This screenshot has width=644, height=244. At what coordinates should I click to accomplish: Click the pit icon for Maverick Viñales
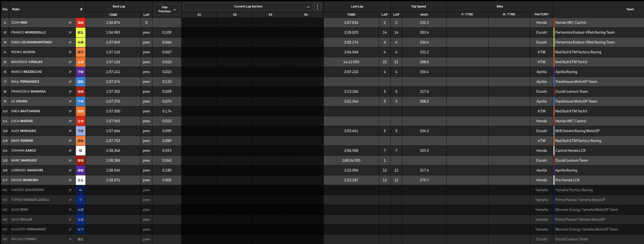(70, 62)
